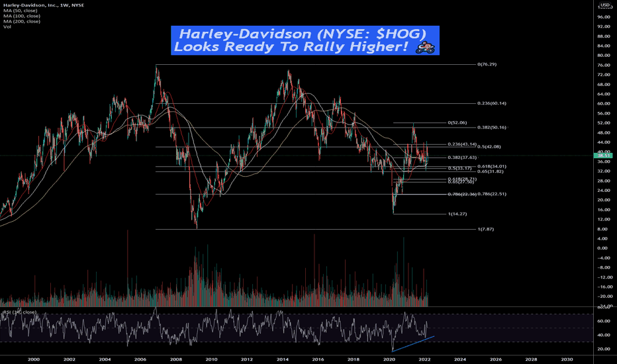Screen dimensions: 617x364
Task: Click the 44.00 price axis label
Action: coord(603,142)
